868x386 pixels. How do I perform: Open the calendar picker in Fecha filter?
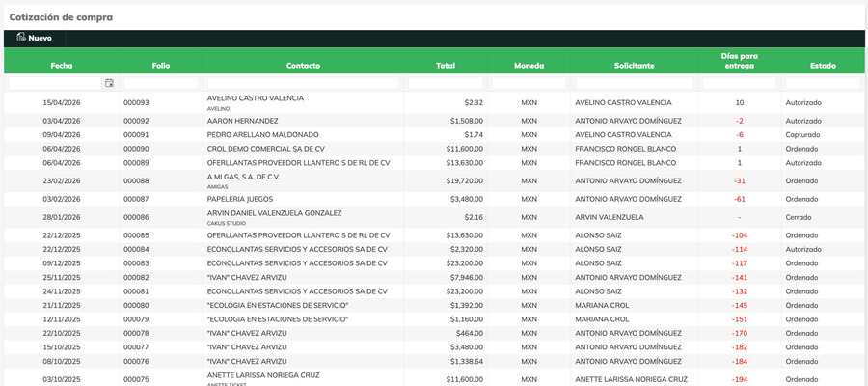(110, 83)
